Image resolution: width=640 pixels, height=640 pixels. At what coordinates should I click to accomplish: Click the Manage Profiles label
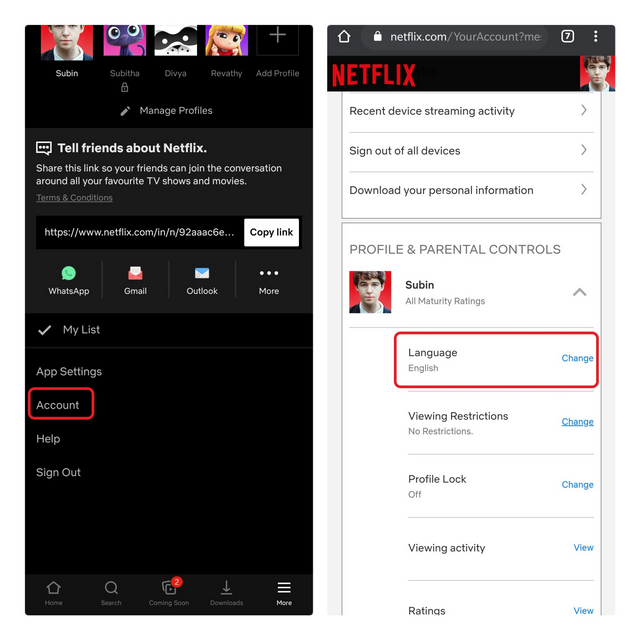(x=176, y=111)
